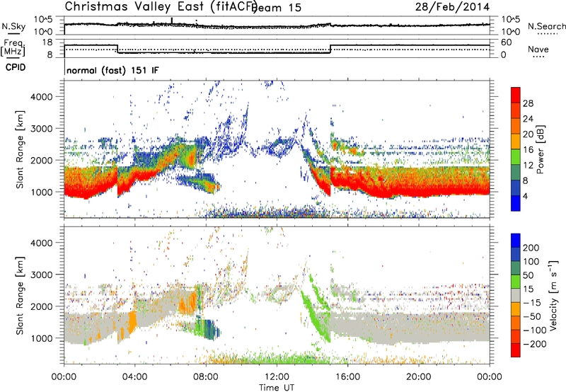
Task: Click the 'N.Search' legend label
Action: 546,26
